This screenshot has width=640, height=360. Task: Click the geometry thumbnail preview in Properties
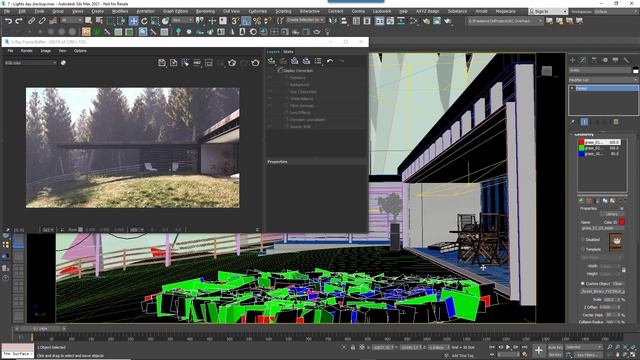(x=616, y=242)
